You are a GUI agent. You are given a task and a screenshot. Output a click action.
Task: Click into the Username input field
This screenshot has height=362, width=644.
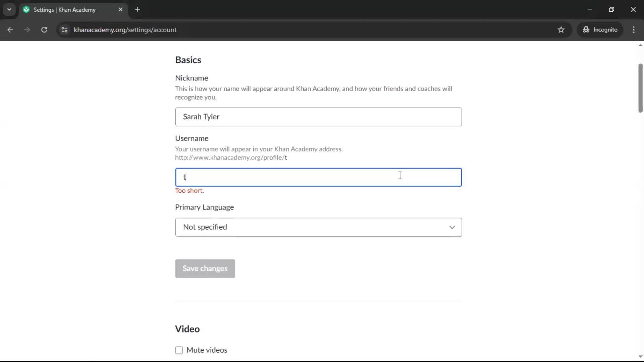click(318, 177)
